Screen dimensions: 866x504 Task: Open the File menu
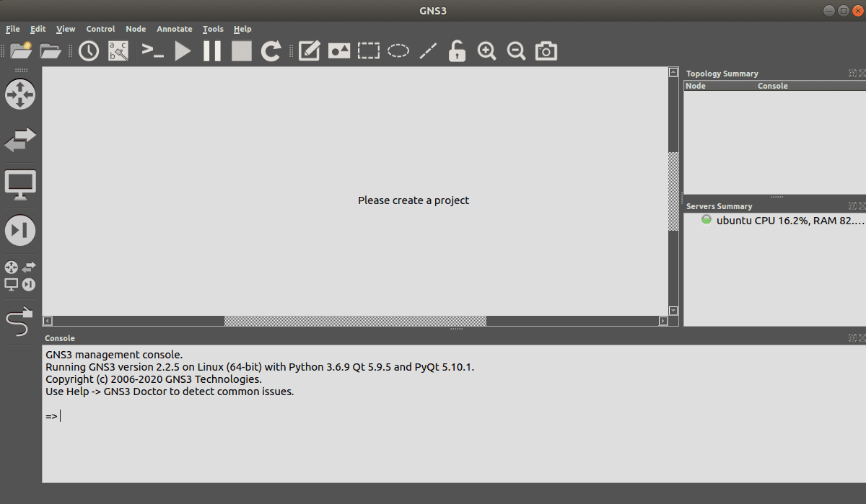[13, 29]
